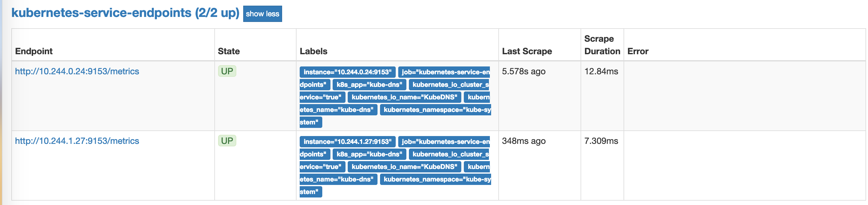The width and height of the screenshot is (868, 205).
Task: Click the "7.309ms" scrape duration value
Action: (x=601, y=141)
